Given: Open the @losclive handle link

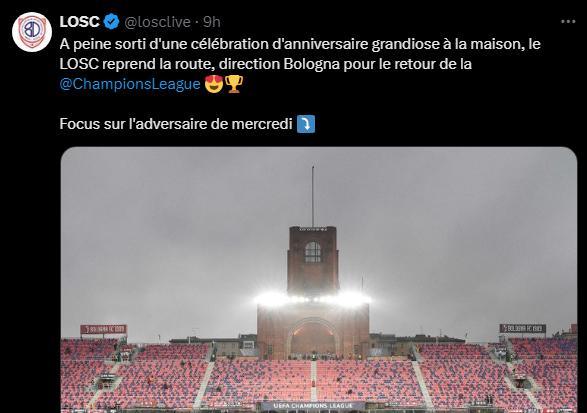Looking at the screenshot, I should (x=157, y=22).
